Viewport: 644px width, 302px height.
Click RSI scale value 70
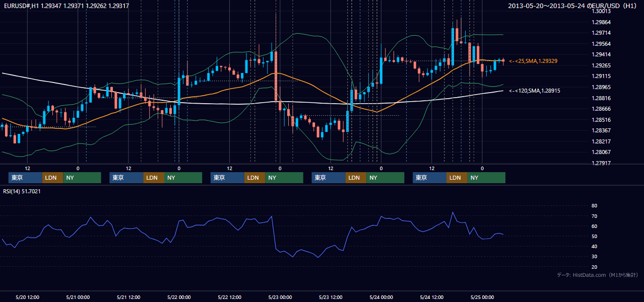pyautogui.click(x=595, y=216)
